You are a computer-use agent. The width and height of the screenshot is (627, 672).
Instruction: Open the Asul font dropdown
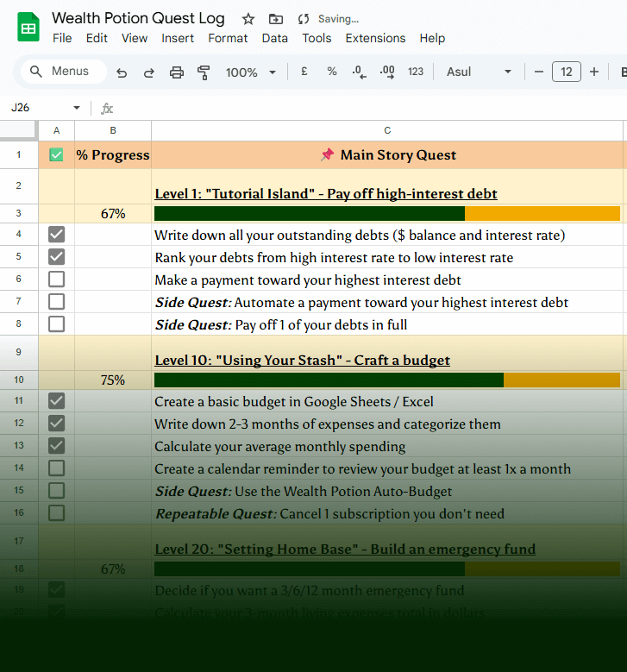pyautogui.click(x=479, y=72)
